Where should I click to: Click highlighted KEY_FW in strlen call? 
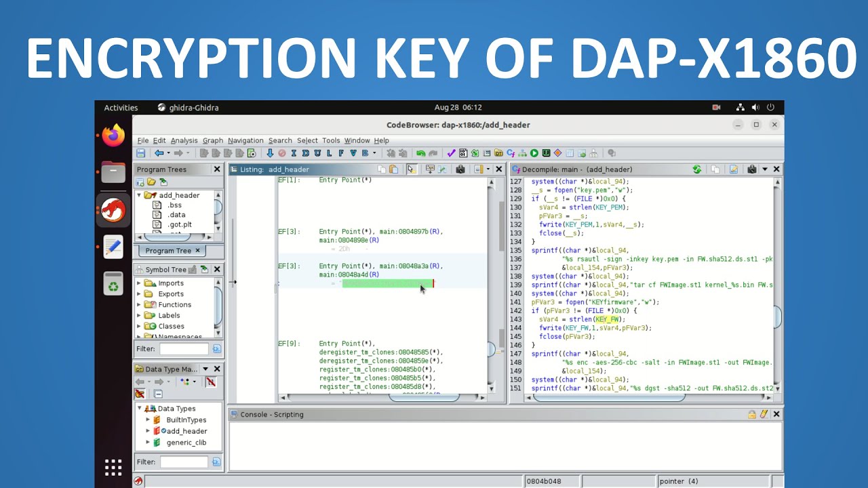point(608,319)
